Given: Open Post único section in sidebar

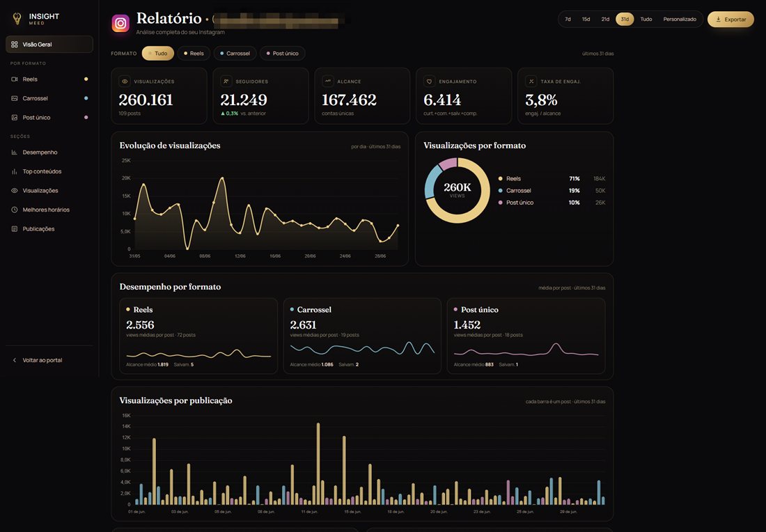Looking at the screenshot, I should (49, 117).
